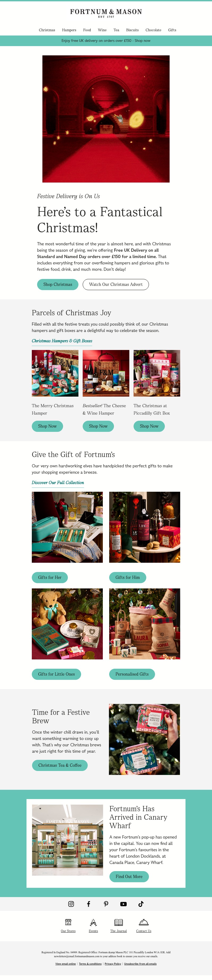
Task: Click the Facebook icon
Action: pos(88,904)
